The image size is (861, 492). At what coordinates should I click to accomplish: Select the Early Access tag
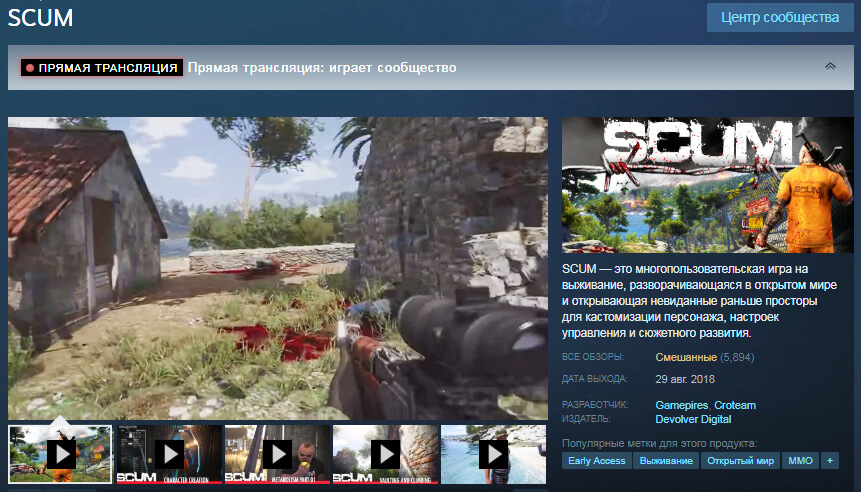click(596, 461)
